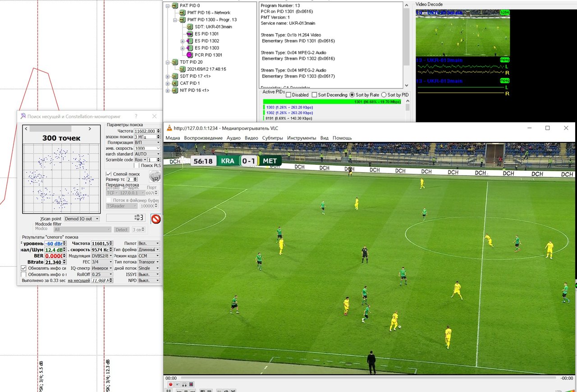Image resolution: width=577 pixels, height=392 pixels.
Task: Click the Частота frequency input field
Action: (x=147, y=131)
